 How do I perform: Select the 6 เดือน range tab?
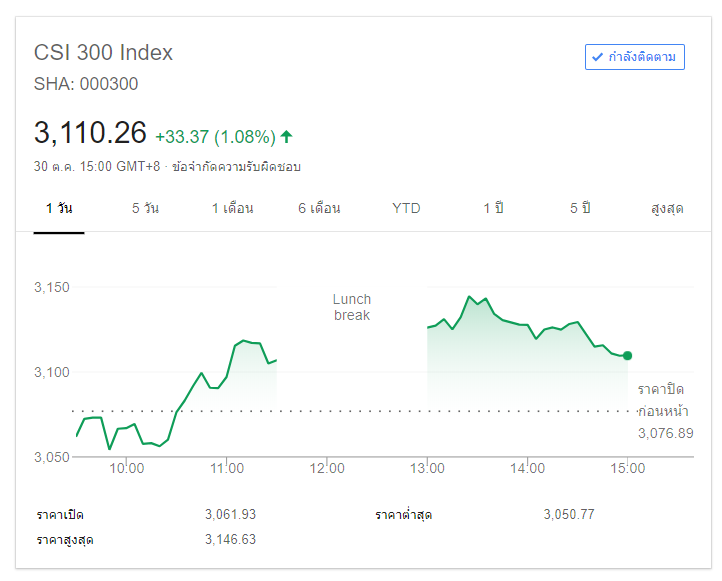point(319,208)
